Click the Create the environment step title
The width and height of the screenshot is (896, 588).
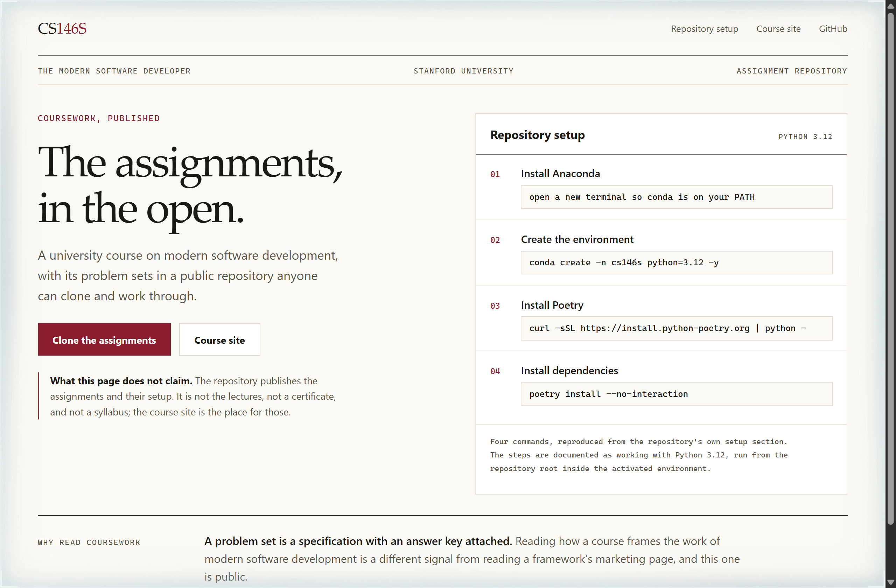pyautogui.click(x=577, y=239)
